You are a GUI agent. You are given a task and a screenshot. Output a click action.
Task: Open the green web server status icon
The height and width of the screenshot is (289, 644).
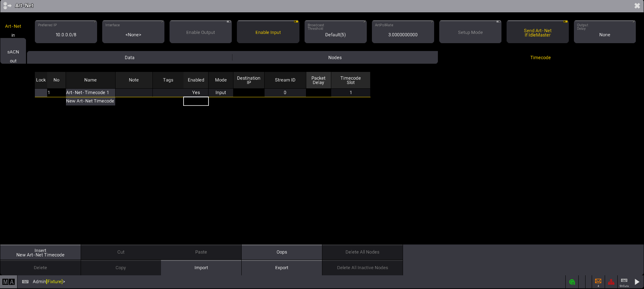click(x=572, y=282)
